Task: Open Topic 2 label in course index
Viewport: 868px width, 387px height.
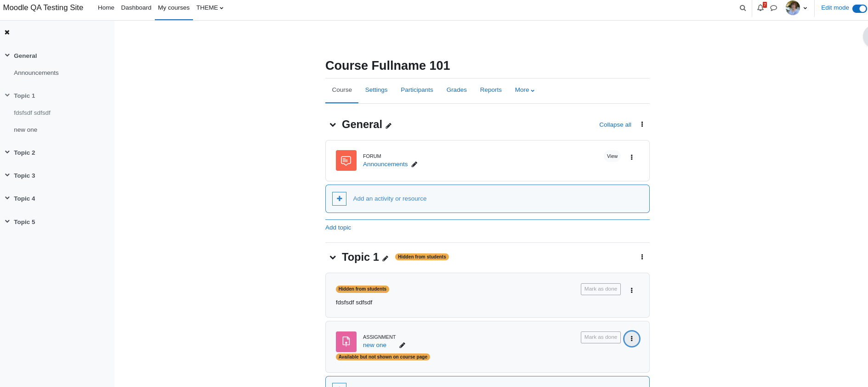Action: click(x=24, y=153)
